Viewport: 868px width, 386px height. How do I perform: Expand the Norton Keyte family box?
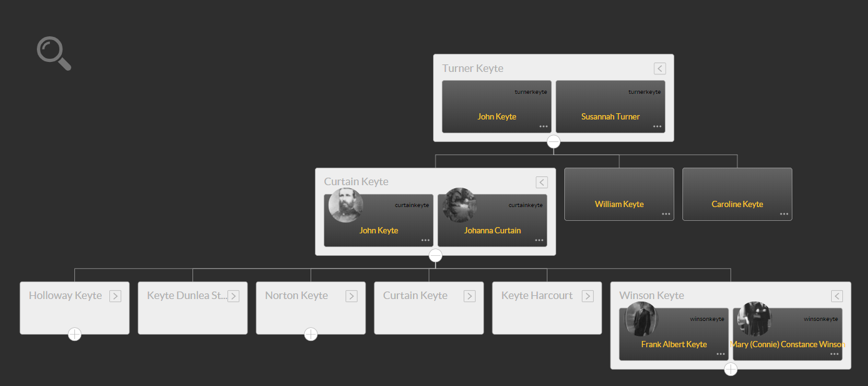pos(352,296)
